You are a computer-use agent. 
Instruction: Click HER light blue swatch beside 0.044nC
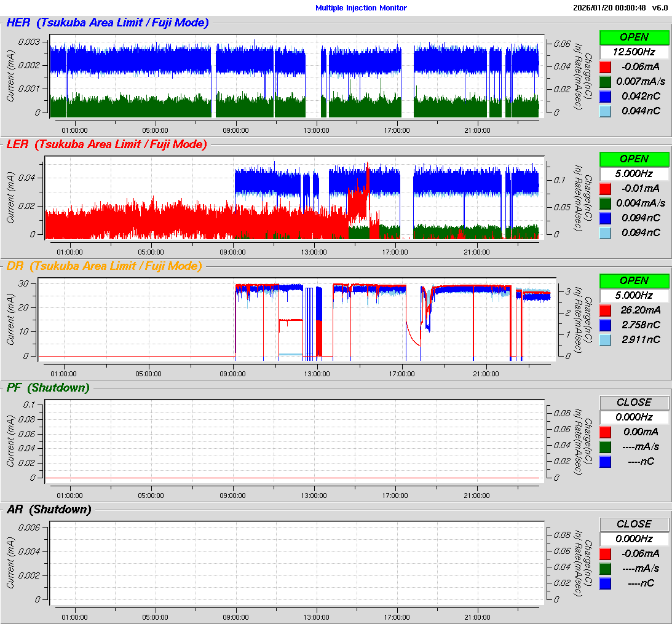[606, 111]
